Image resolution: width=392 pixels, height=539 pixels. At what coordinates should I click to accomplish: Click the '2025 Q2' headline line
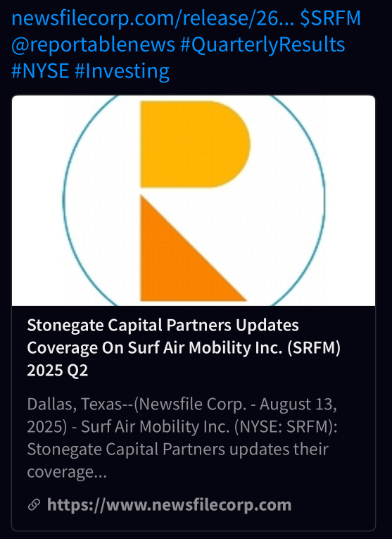click(58, 370)
